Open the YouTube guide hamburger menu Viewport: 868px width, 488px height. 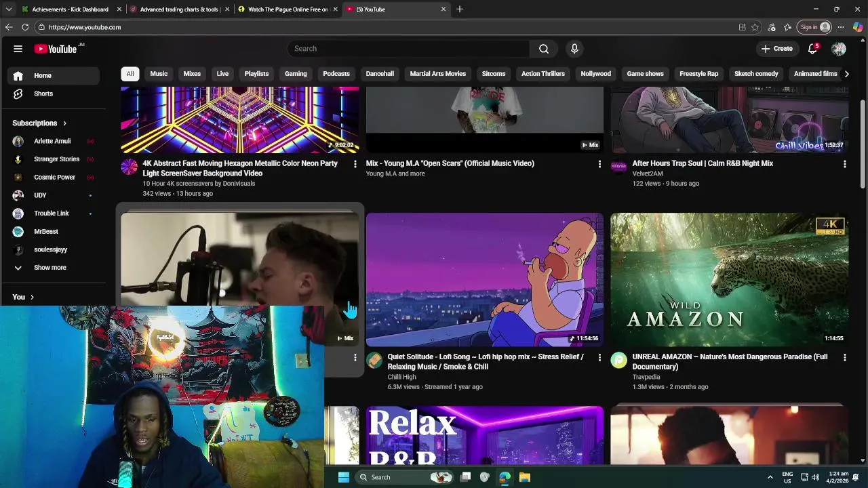[x=18, y=49]
